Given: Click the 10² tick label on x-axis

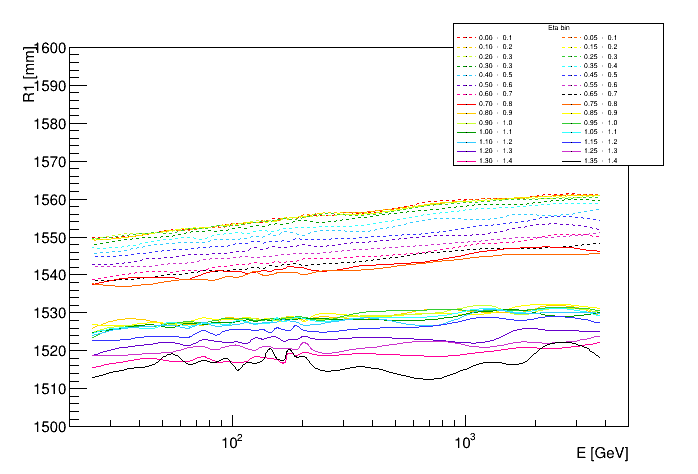Looking at the screenshot, I should pos(233,440).
